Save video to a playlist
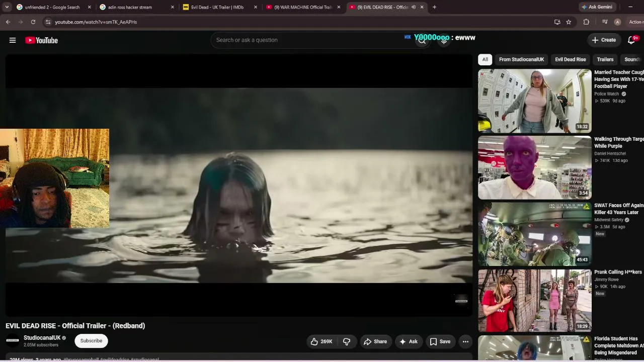Image resolution: width=644 pixels, height=362 pixels. tap(440, 341)
